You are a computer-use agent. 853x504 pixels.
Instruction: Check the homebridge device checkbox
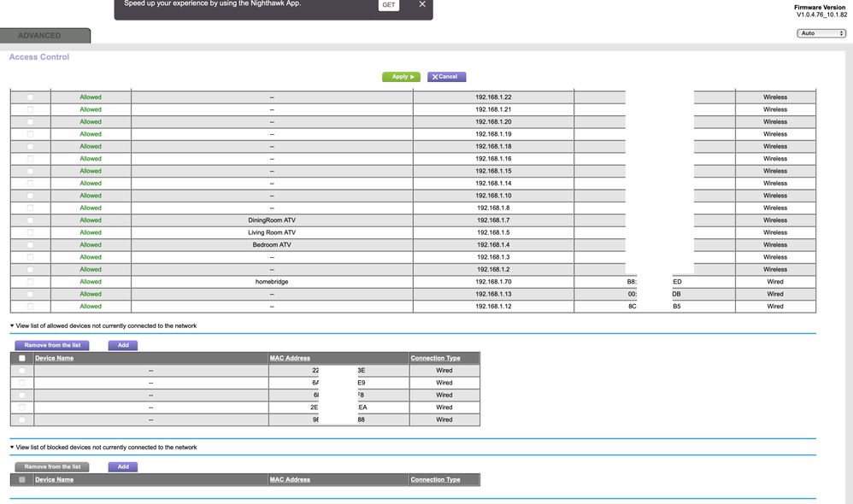[30, 282]
